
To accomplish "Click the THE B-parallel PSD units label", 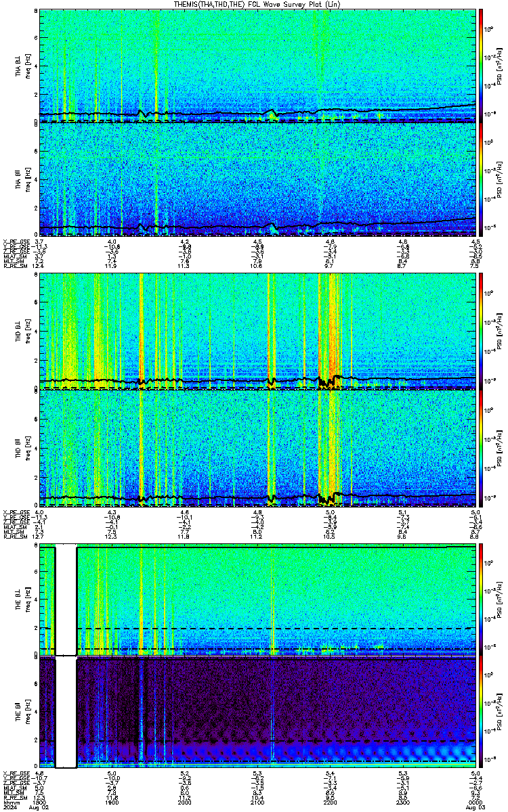I will point(499,713).
